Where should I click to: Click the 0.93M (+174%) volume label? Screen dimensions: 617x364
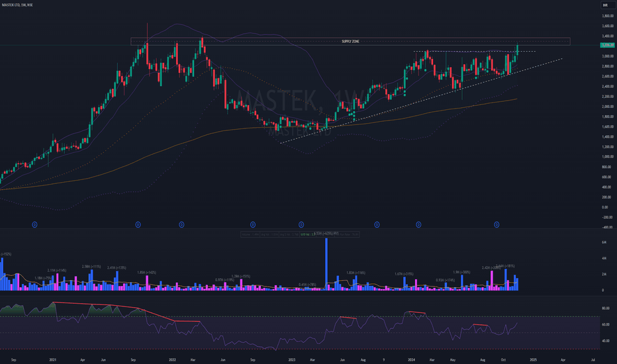coord(445,280)
